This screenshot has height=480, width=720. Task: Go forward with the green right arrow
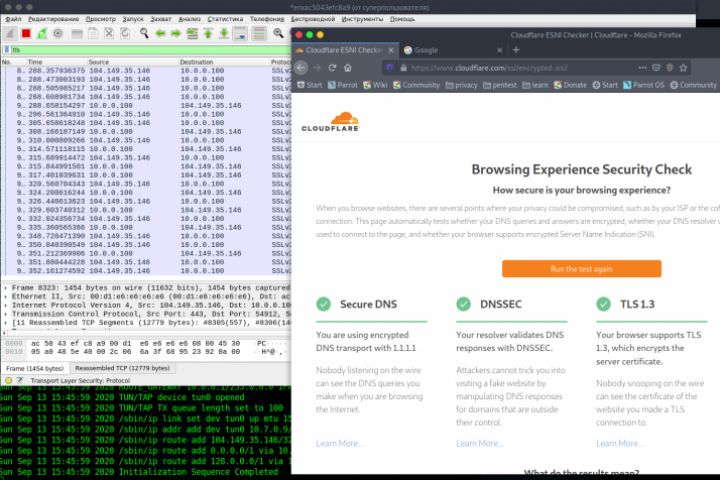(176, 34)
